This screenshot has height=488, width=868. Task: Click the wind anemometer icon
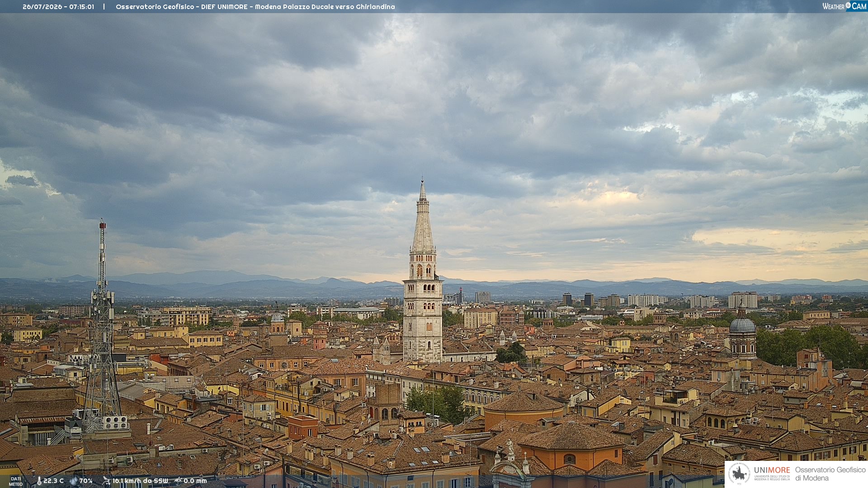(x=106, y=481)
